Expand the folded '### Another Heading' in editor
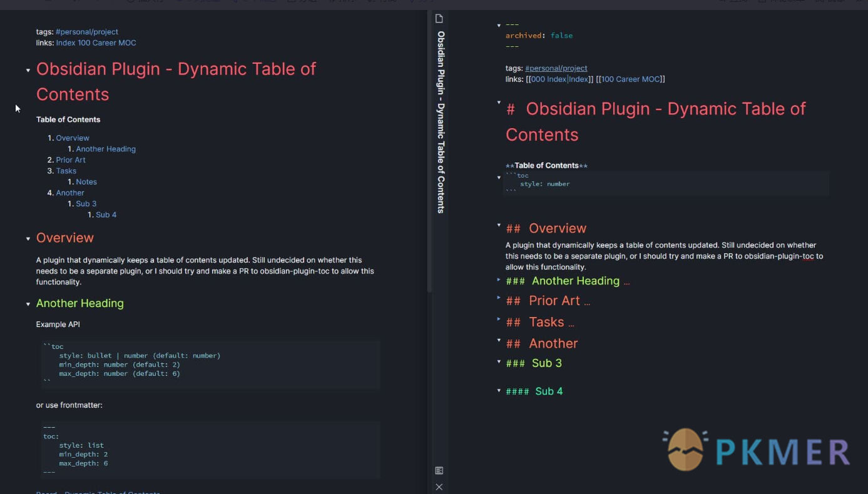Screen dimensions: 868x494 point(499,280)
